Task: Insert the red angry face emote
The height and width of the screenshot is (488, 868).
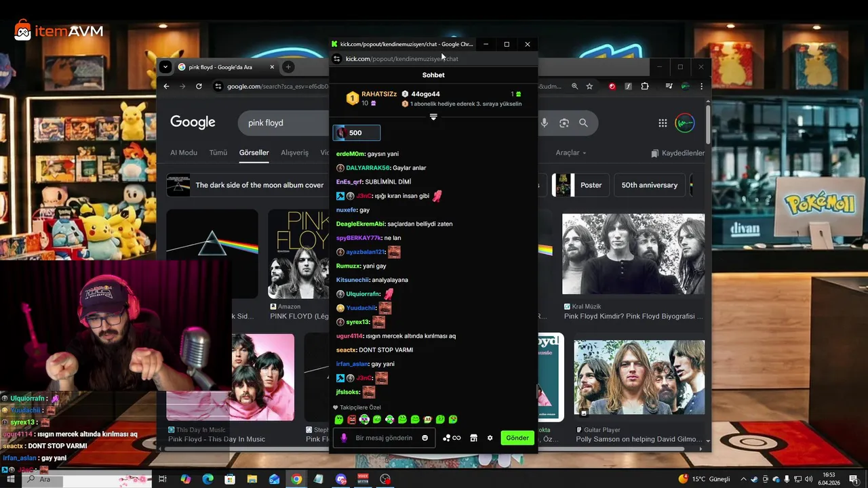Action: point(351,420)
